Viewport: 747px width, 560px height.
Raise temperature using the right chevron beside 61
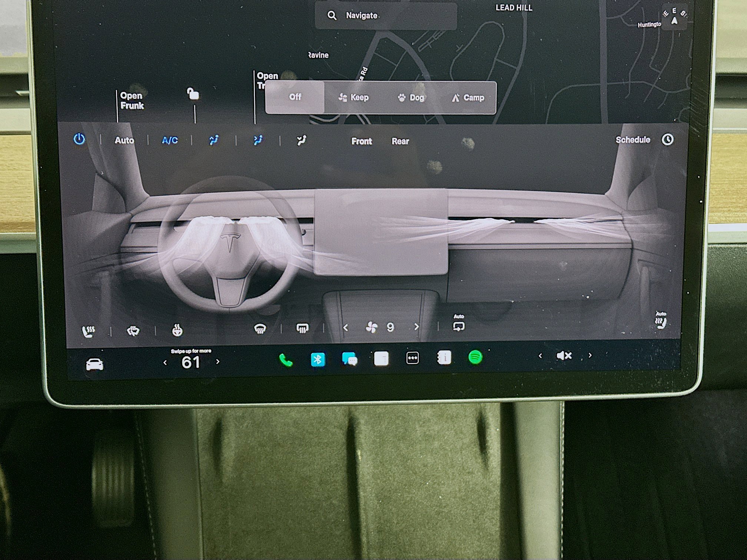pyautogui.click(x=218, y=362)
